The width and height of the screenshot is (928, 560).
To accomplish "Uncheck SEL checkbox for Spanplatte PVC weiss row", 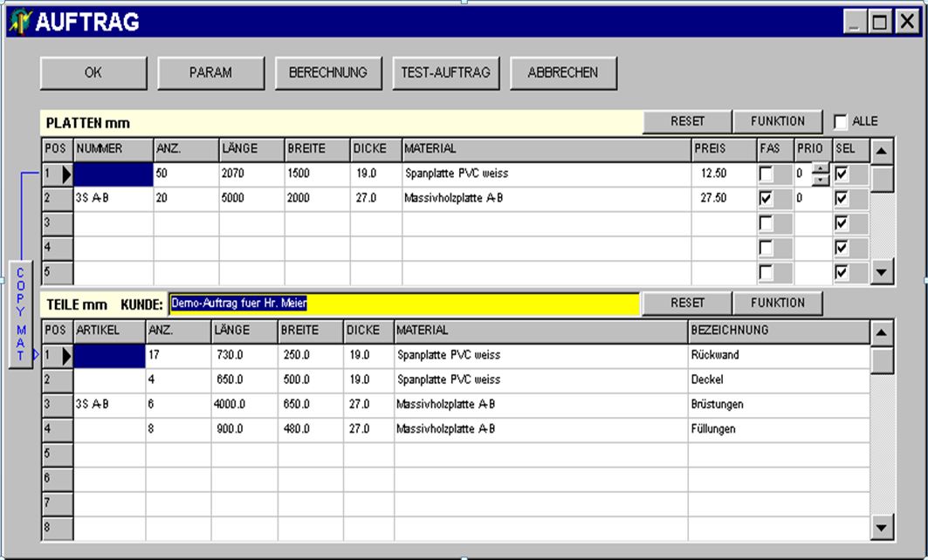I will [842, 174].
